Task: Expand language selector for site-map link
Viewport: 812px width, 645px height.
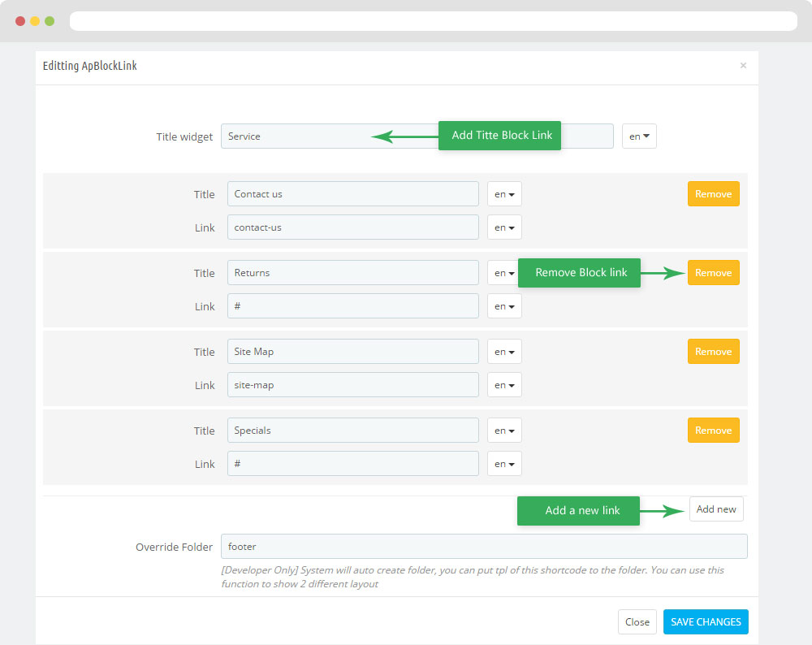Action: 504,385
